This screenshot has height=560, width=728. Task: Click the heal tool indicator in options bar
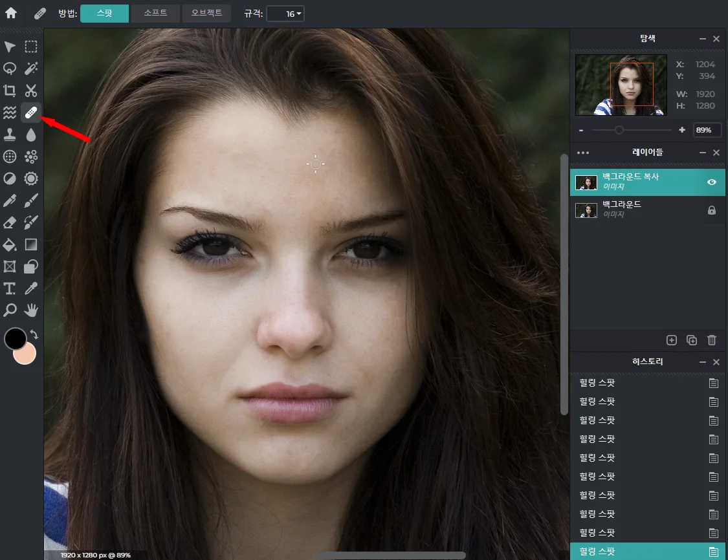click(x=40, y=14)
